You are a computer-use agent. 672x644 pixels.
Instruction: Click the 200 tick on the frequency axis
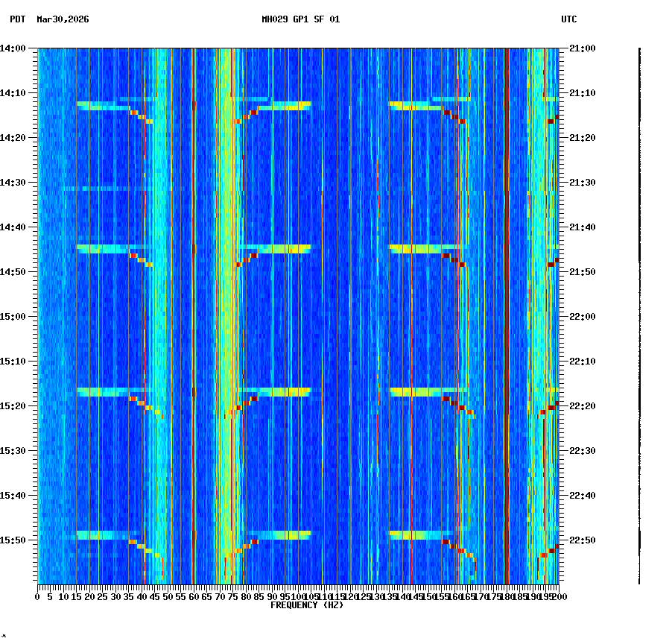(560, 596)
